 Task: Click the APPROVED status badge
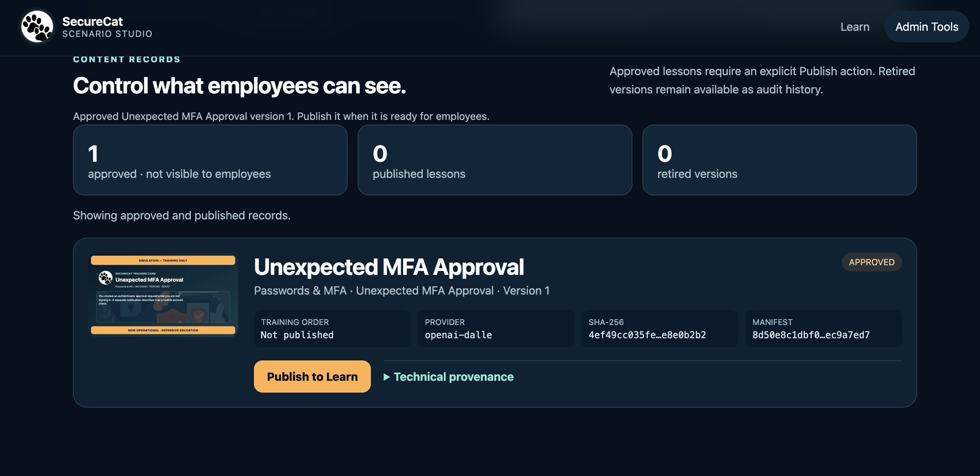[x=871, y=262]
